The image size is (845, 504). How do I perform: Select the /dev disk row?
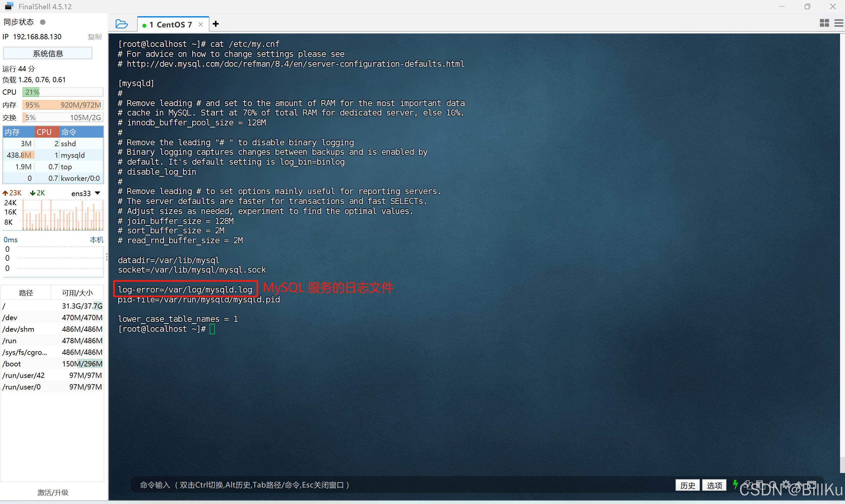pyautogui.click(x=52, y=318)
